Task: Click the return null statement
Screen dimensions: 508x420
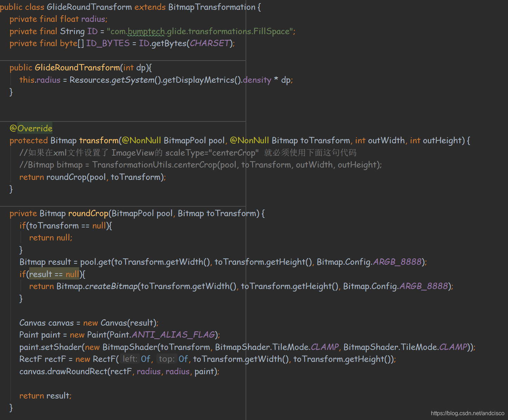Action: point(51,238)
